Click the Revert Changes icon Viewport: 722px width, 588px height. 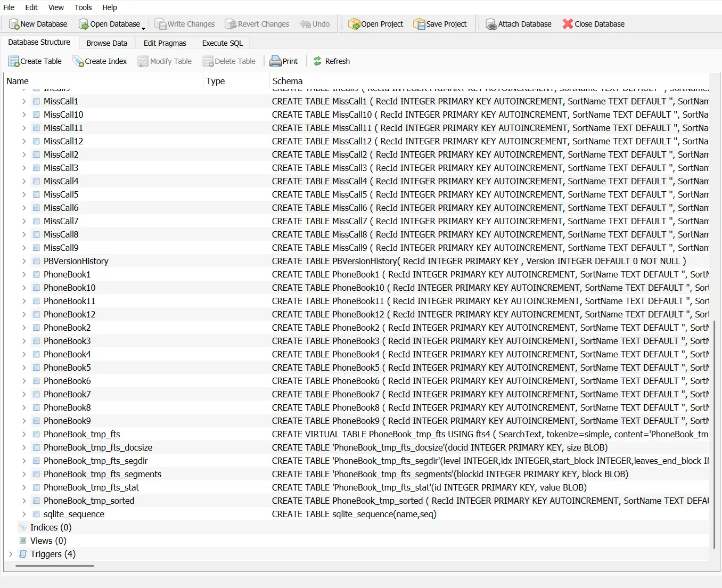pos(231,24)
